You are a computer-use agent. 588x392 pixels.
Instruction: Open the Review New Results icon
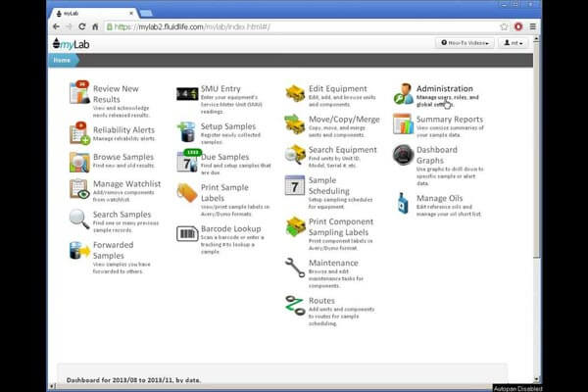[79, 93]
